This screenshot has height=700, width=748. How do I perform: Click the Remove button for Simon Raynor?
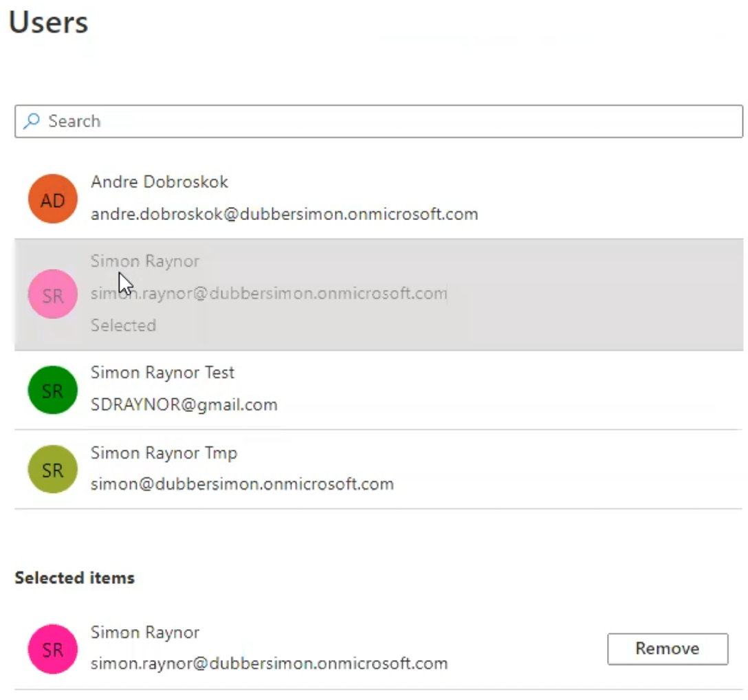666,648
